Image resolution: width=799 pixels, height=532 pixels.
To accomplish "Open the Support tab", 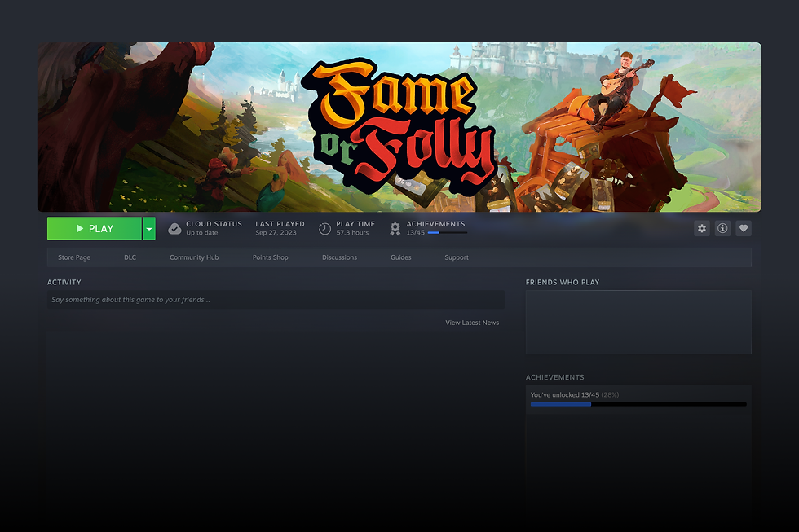I will coord(457,257).
